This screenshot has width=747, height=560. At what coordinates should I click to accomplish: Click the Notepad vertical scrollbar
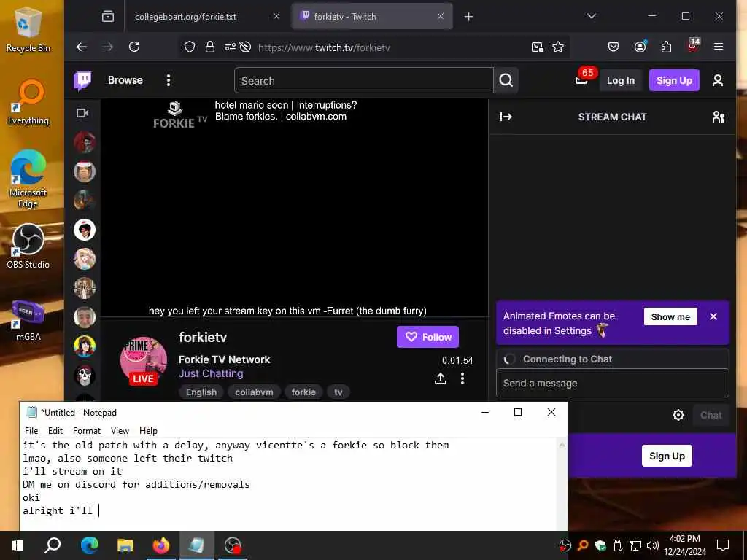pyautogui.click(x=562, y=484)
